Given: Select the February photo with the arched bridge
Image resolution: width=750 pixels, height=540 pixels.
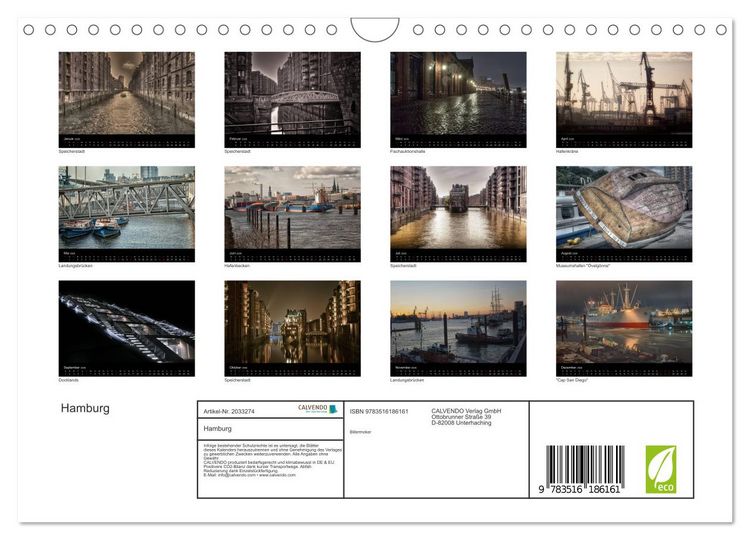Looking at the screenshot, I should point(292,93).
